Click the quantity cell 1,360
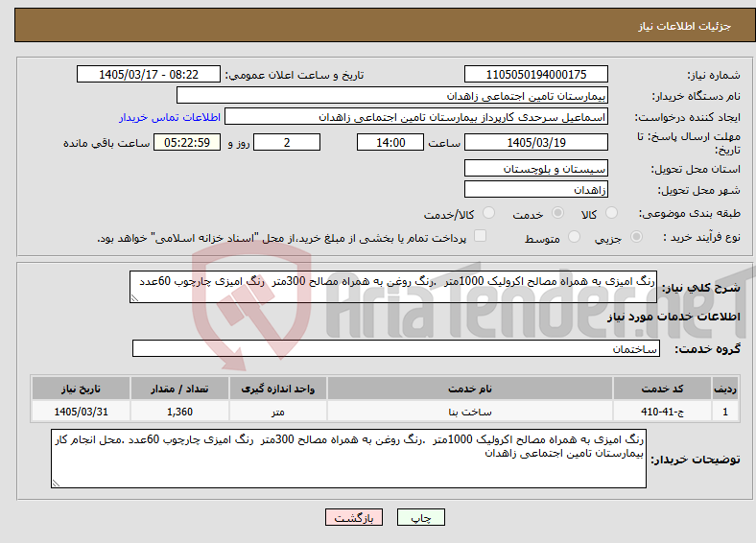Viewport: 756px width, 543px height. (179, 412)
